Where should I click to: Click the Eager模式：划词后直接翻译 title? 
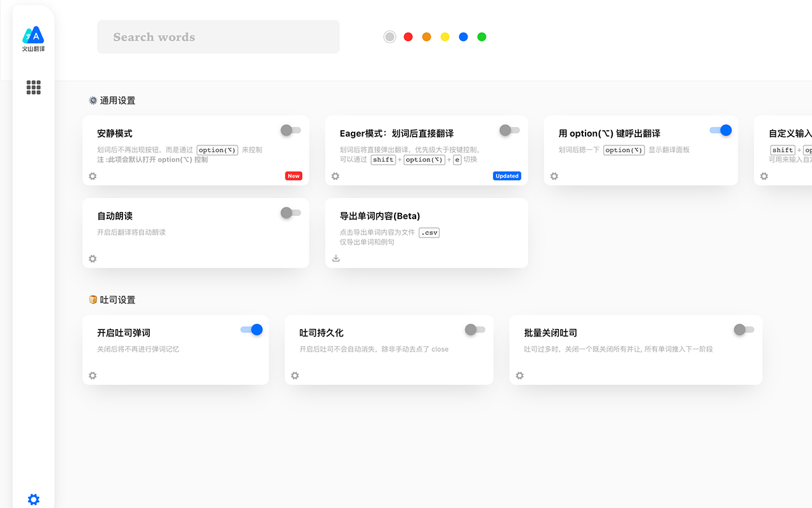(396, 133)
